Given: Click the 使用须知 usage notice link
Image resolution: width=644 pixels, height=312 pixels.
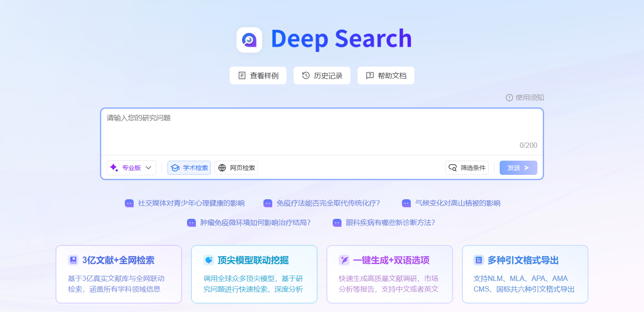Looking at the screenshot, I should [525, 98].
